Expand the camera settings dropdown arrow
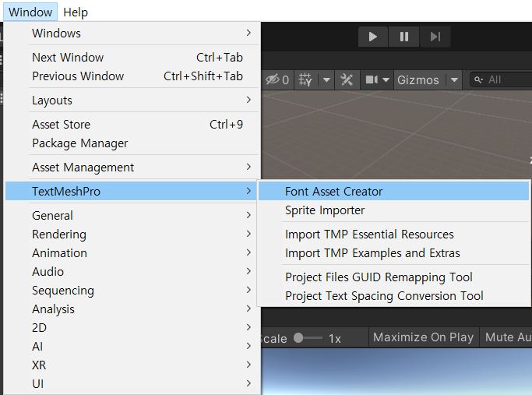Viewport: 532px width, 395px height. point(386,80)
